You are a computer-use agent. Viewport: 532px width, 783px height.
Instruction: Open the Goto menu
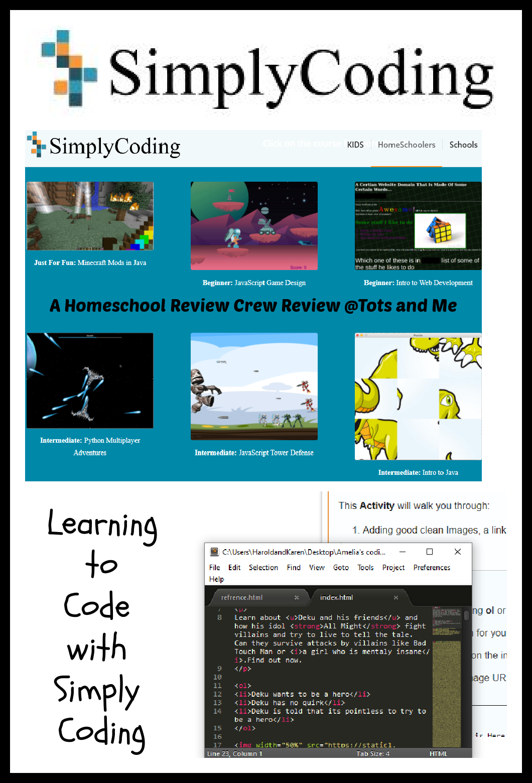[x=341, y=567]
